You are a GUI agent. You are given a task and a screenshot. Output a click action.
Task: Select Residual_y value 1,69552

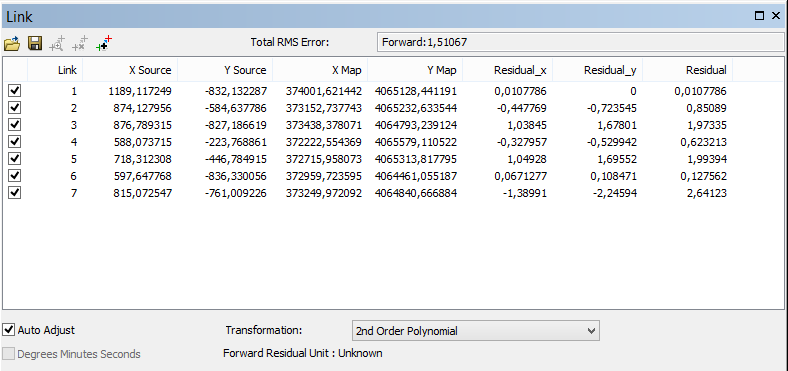tap(617, 159)
